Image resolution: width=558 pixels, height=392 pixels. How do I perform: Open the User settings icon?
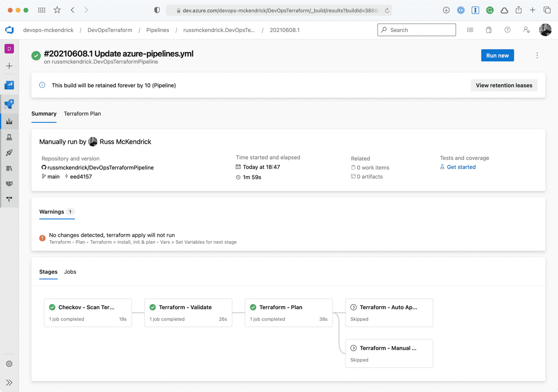click(x=526, y=30)
